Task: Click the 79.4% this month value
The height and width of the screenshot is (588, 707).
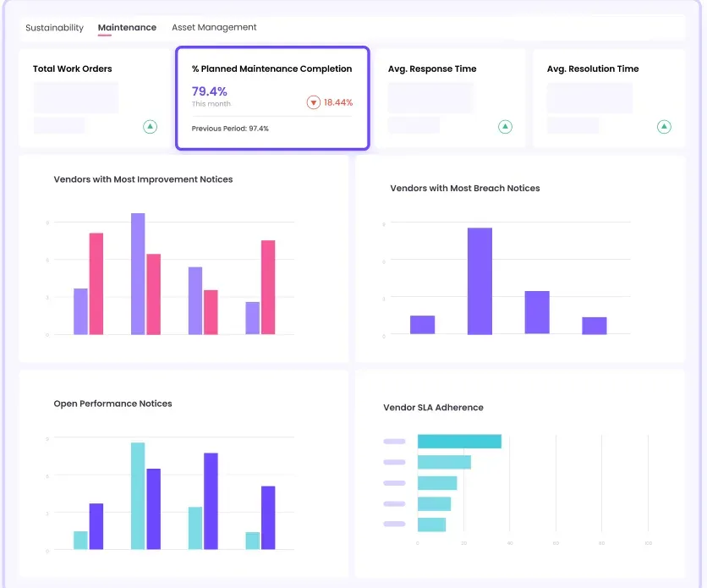Action: [x=209, y=91]
